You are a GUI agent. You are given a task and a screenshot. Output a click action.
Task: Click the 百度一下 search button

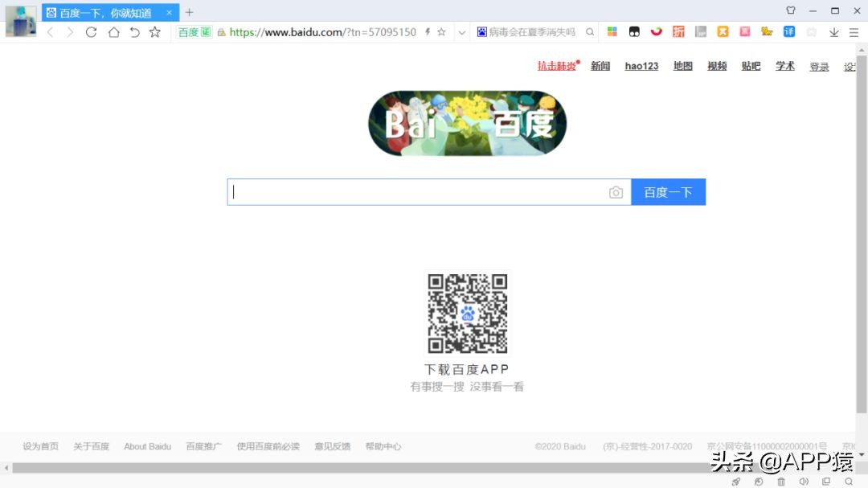[x=668, y=191]
